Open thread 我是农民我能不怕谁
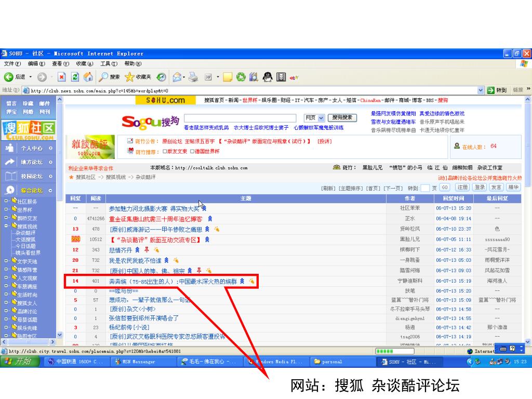The height and width of the screenshot is (399, 532). (135, 261)
